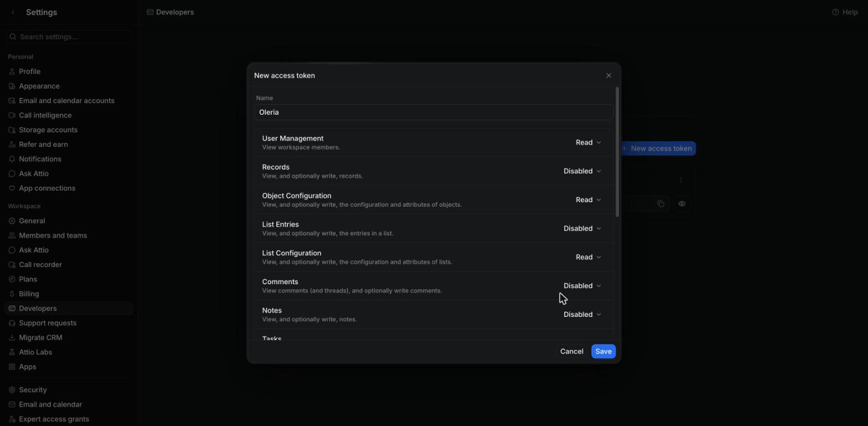Cancel the new access token dialog
The height and width of the screenshot is (426, 868).
(571, 351)
